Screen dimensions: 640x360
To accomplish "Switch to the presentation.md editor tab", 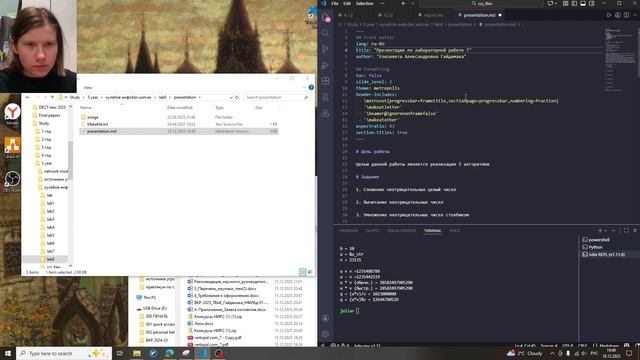I will click(x=479, y=15).
